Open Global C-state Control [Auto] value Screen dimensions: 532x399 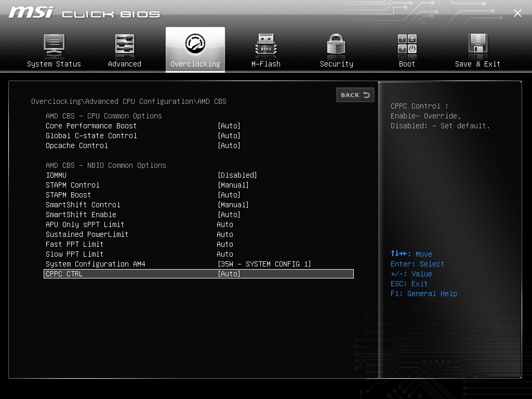229,136
